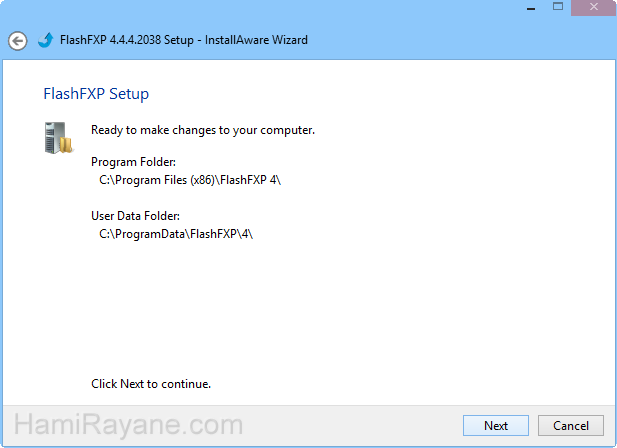Click the 'User Data Folder:' label
This screenshot has height=448, width=617.
[x=135, y=216]
